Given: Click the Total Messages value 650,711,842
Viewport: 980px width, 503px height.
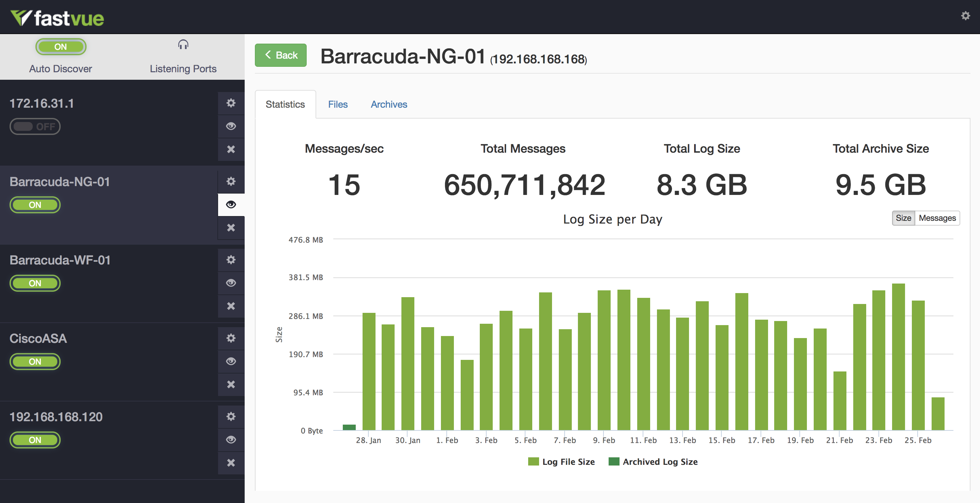Looking at the screenshot, I should point(524,185).
